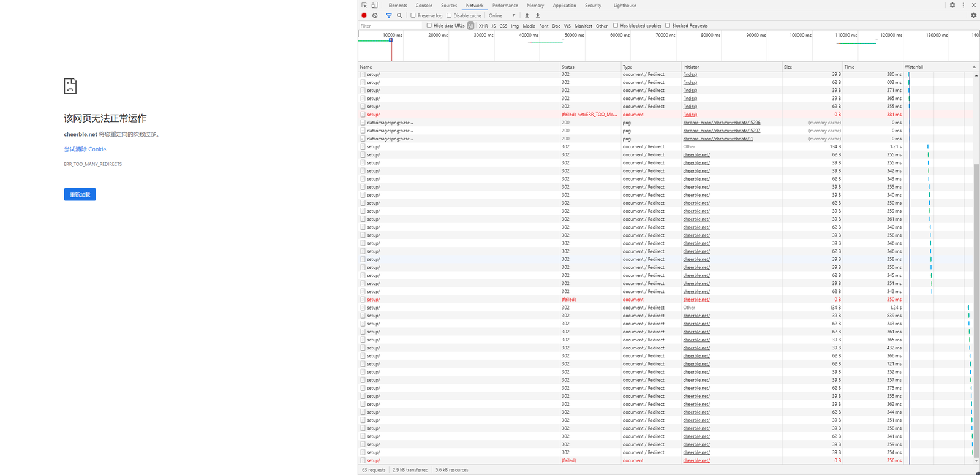Enable the Preserve log checkbox
This screenshot has height=475, width=980.
click(413, 15)
